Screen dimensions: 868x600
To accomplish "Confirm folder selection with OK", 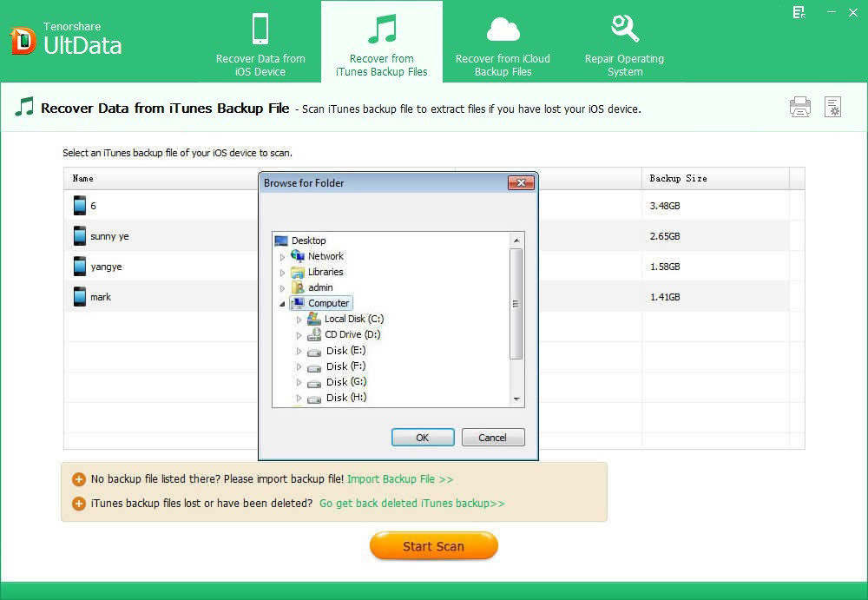I will (423, 437).
